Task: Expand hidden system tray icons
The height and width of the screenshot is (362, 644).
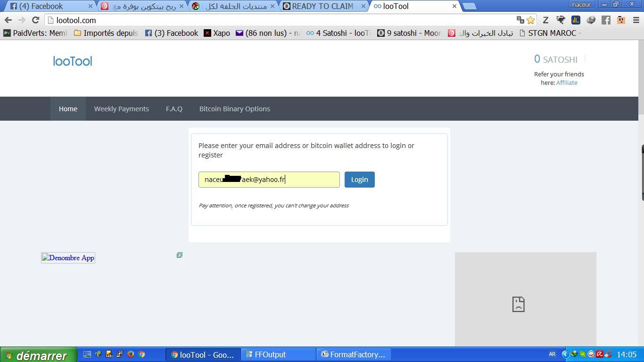Action: click(565, 354)
